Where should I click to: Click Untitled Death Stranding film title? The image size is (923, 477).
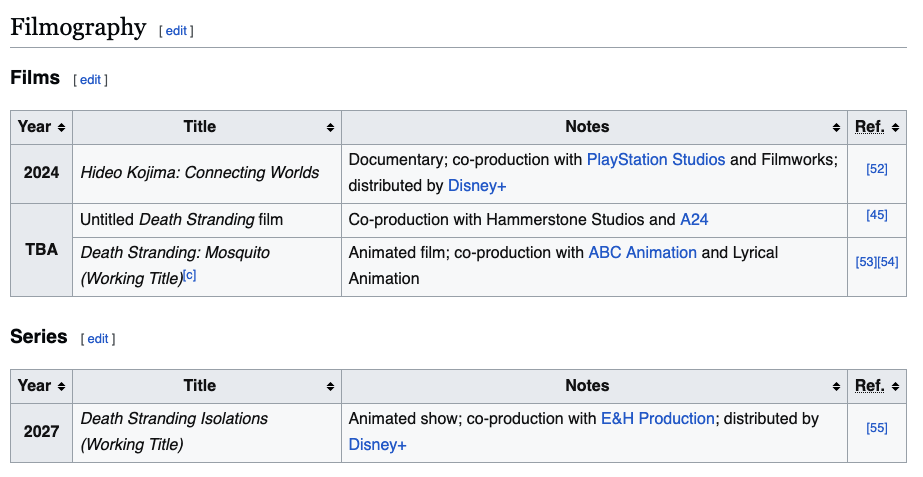pos(181,220)
